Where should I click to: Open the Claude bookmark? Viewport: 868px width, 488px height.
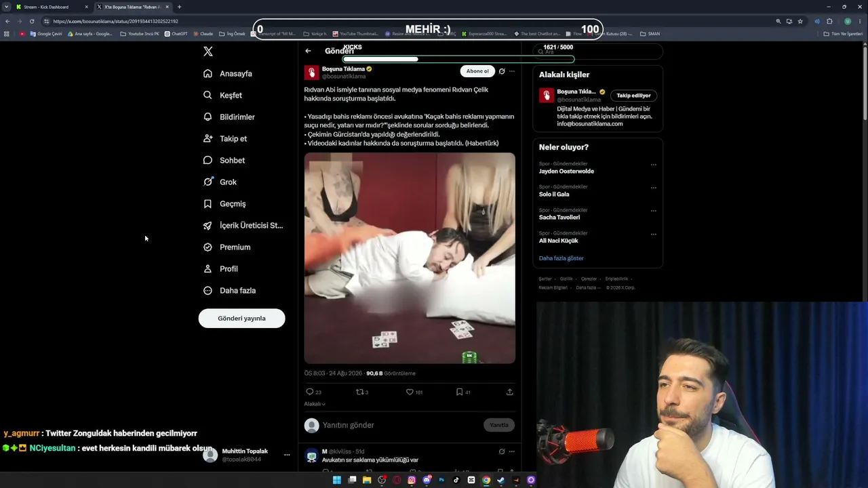[x=203, y=34]
